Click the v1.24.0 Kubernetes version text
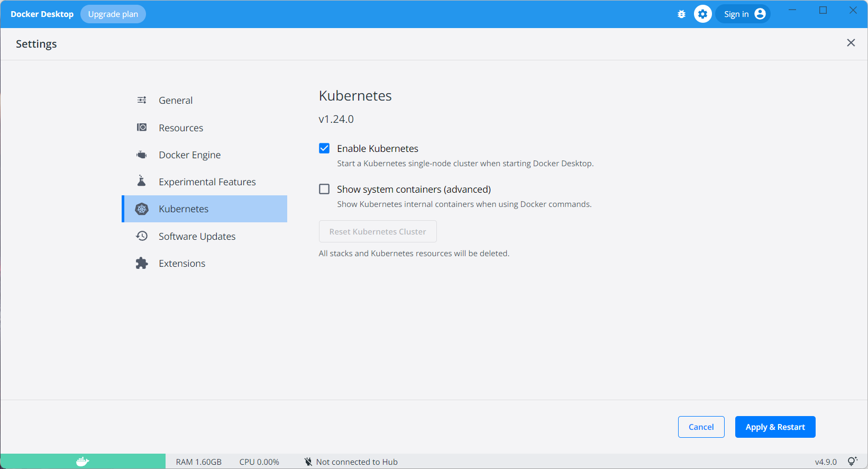 [x=336, y=119]
